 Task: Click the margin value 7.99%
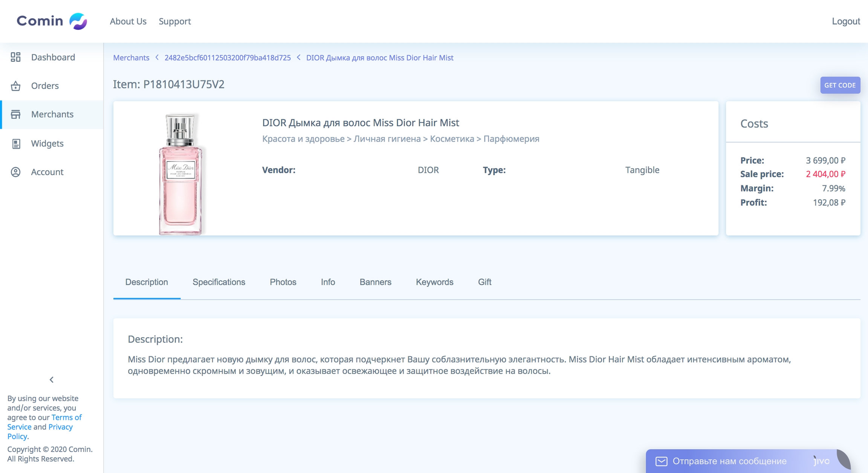833,188
